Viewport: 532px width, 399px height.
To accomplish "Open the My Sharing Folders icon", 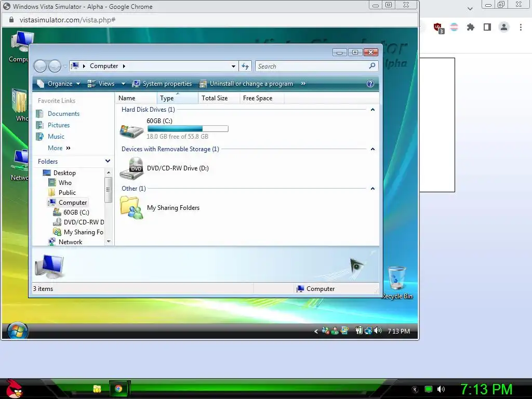I will coord(131,208).
